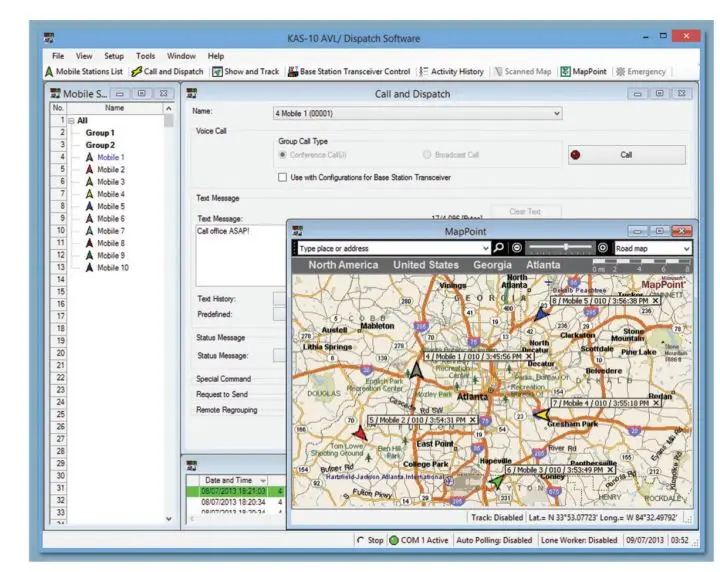Open the Mobile Stations List toolbar item
Image resolution: width=720 pixels, height=572 pixels.
point(84,72)
